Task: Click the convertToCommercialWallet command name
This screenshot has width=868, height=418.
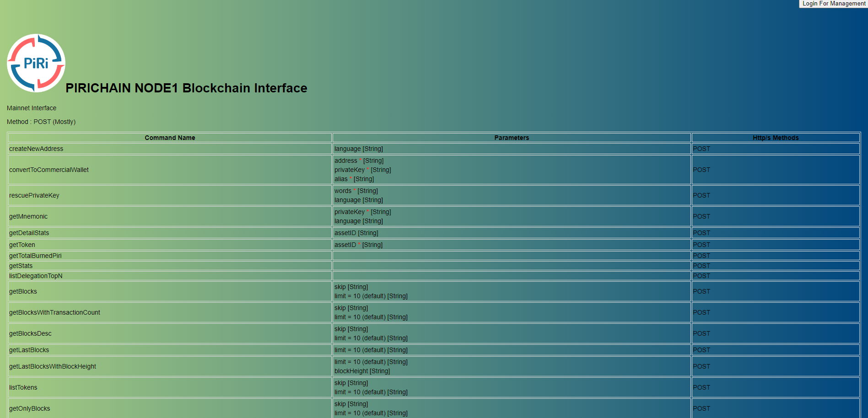Action: tap(49, 170)
